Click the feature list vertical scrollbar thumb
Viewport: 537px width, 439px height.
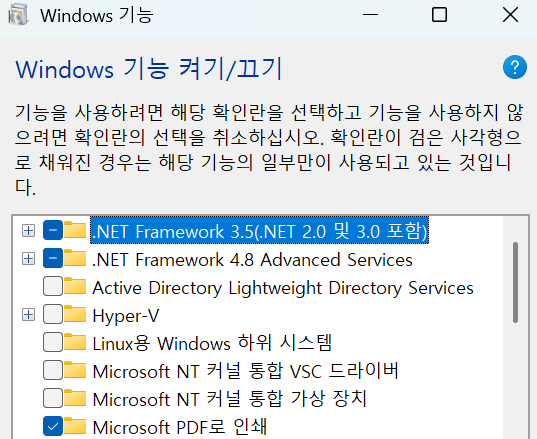tap(515, 282)
